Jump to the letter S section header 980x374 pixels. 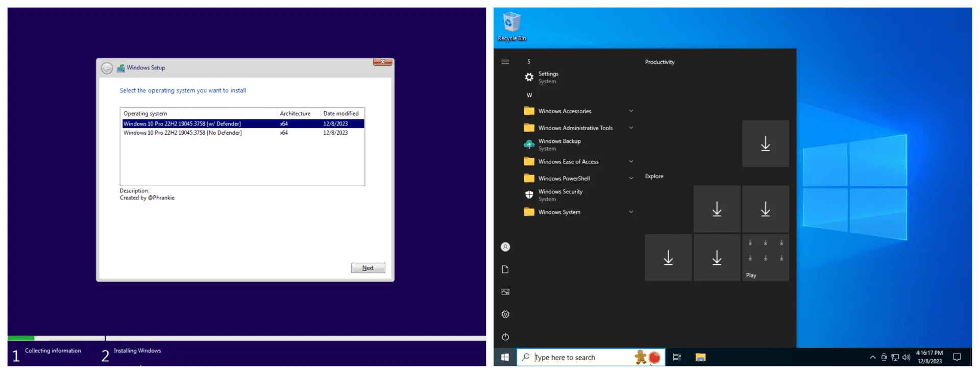tap(529, 61)
